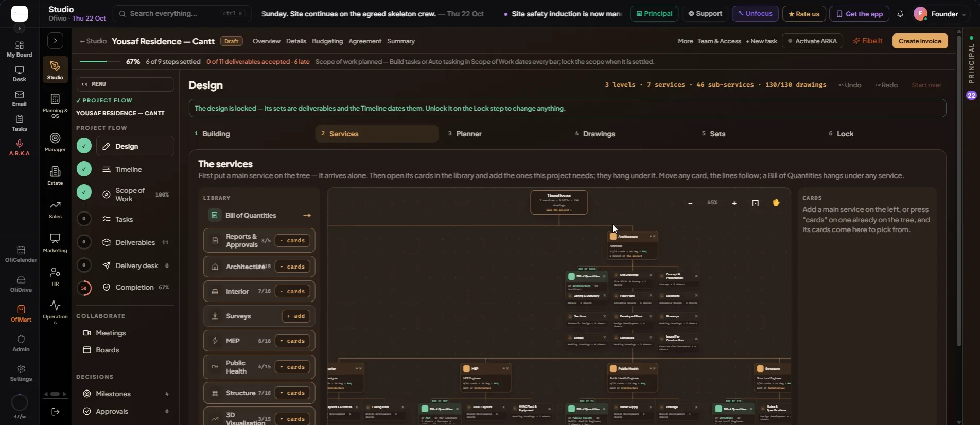Focus the Search everything field
The height and width of the screenshot is (425, 980).
(182, 14)
